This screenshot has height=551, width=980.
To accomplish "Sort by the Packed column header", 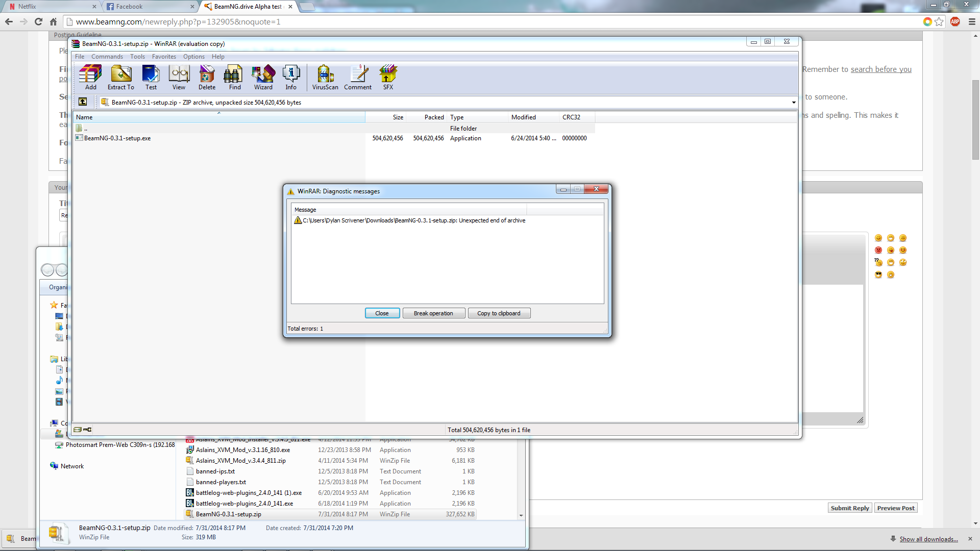I will click(x=427, y=117).
